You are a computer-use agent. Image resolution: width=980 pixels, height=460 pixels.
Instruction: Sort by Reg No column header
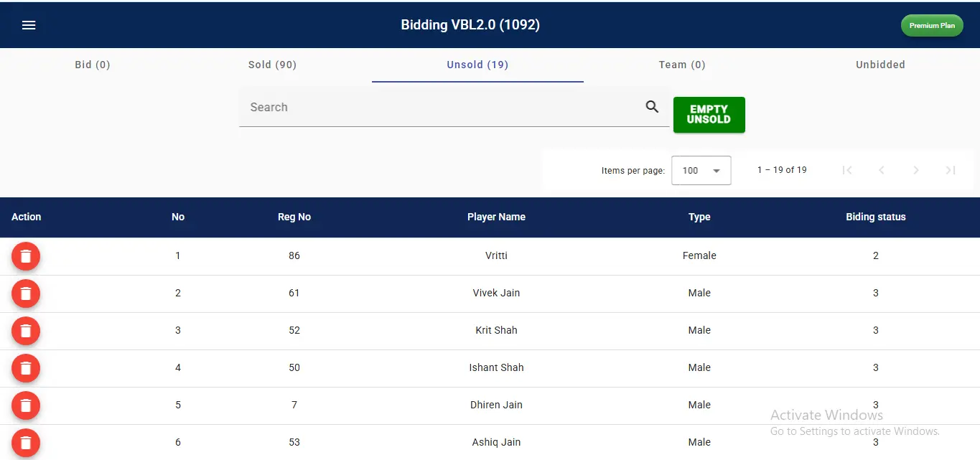click(294, 217)
